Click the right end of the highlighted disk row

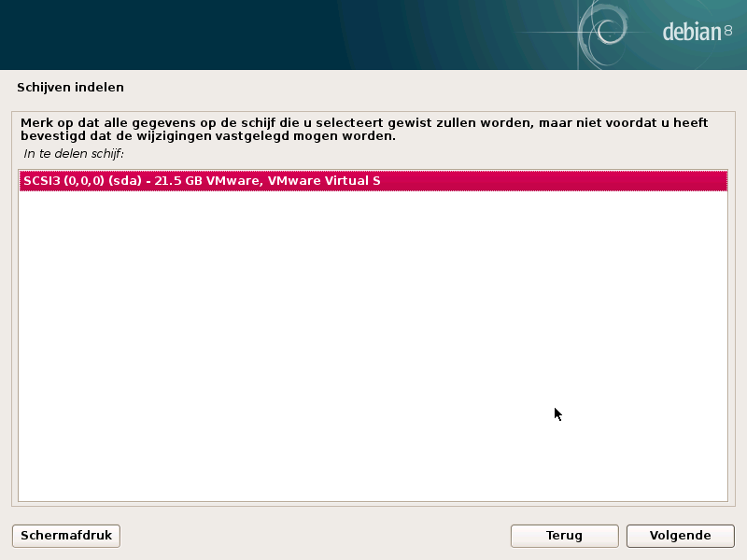(710, 180)
